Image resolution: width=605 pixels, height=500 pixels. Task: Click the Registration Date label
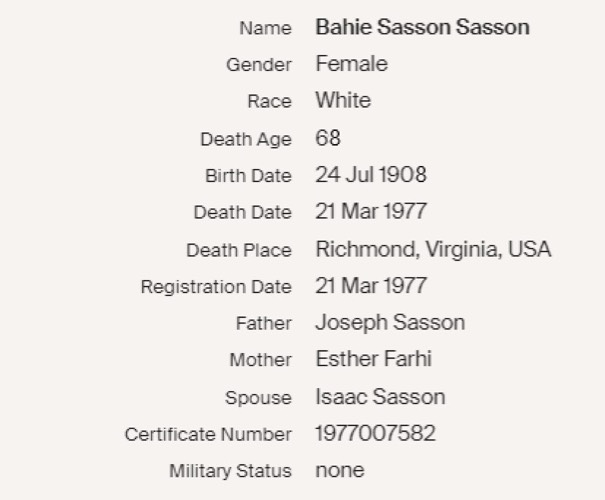point(216,287)
